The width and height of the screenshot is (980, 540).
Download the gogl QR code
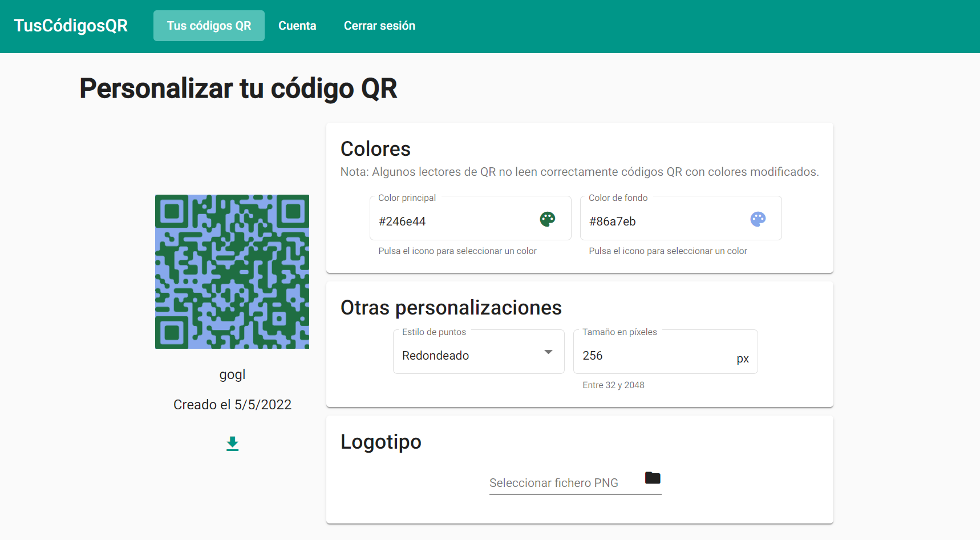[x=232, y=444]
